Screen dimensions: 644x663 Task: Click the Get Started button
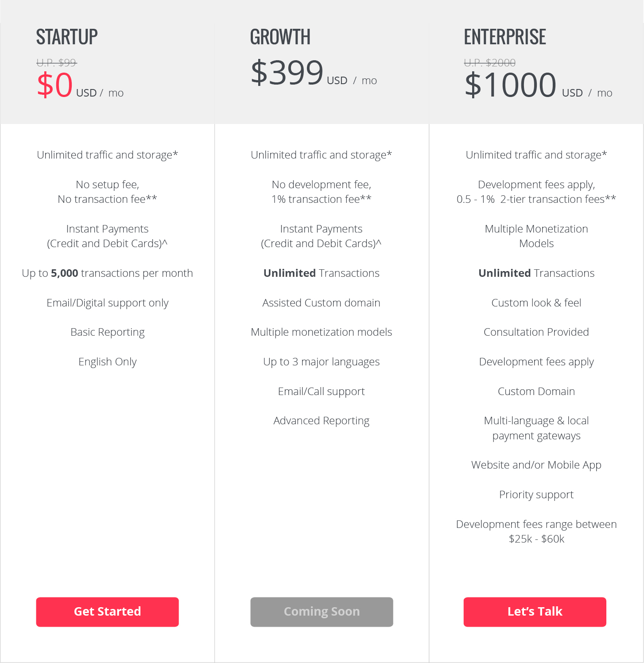107,612
